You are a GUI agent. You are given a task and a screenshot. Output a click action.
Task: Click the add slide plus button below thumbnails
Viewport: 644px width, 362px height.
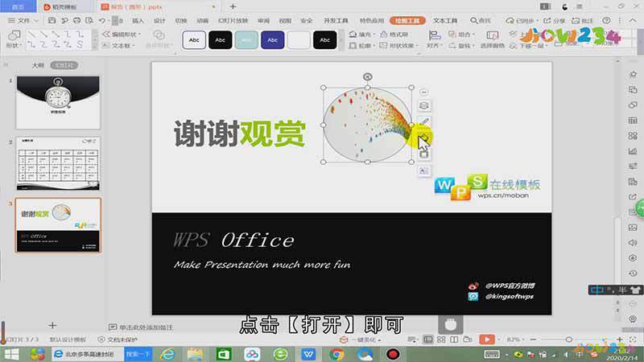(52, 326)
